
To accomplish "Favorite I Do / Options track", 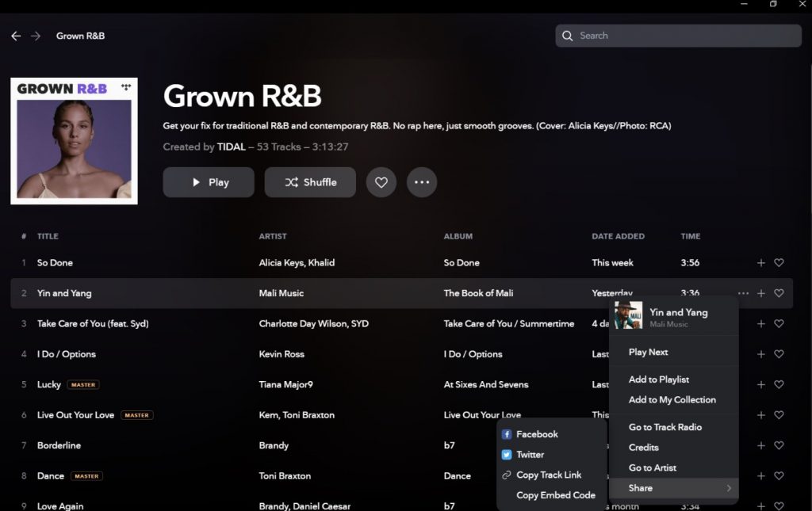I will (779, 354).
